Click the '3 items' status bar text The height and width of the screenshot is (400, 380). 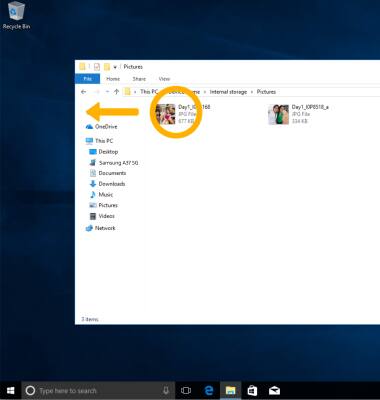[x=90, y=319]
